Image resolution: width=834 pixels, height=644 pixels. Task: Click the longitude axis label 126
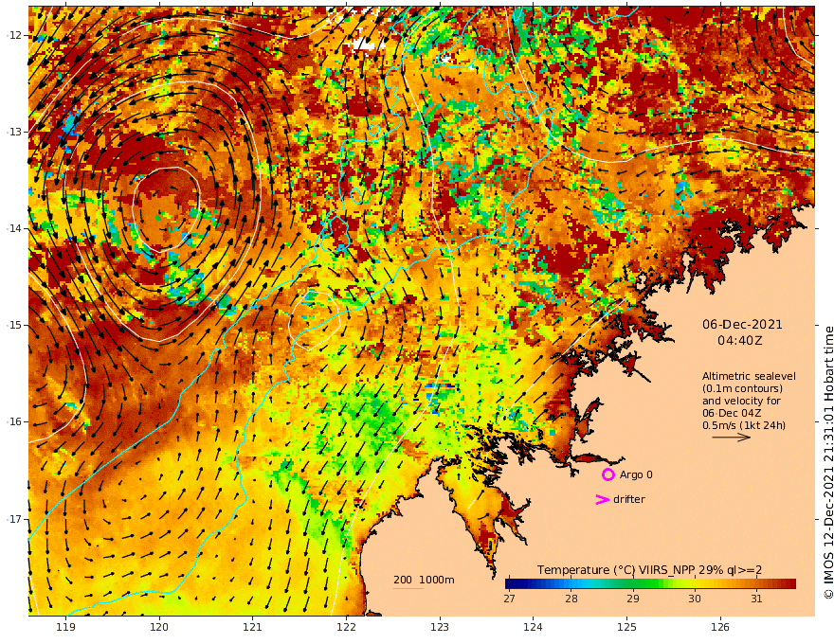click(720, 628)
